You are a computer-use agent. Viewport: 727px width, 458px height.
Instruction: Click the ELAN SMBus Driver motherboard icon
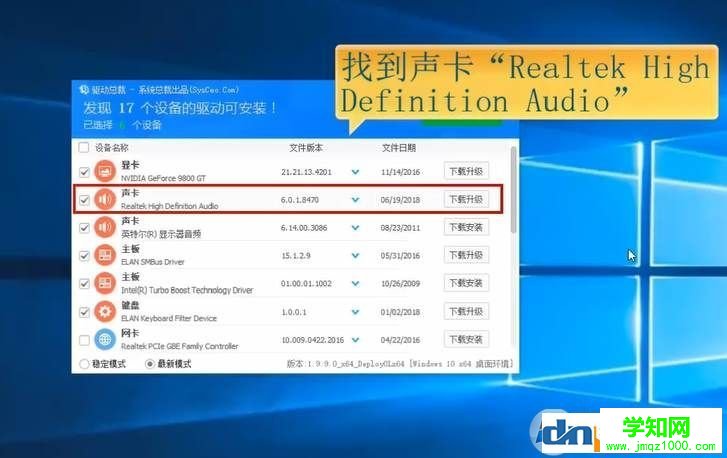pos(105,255)
